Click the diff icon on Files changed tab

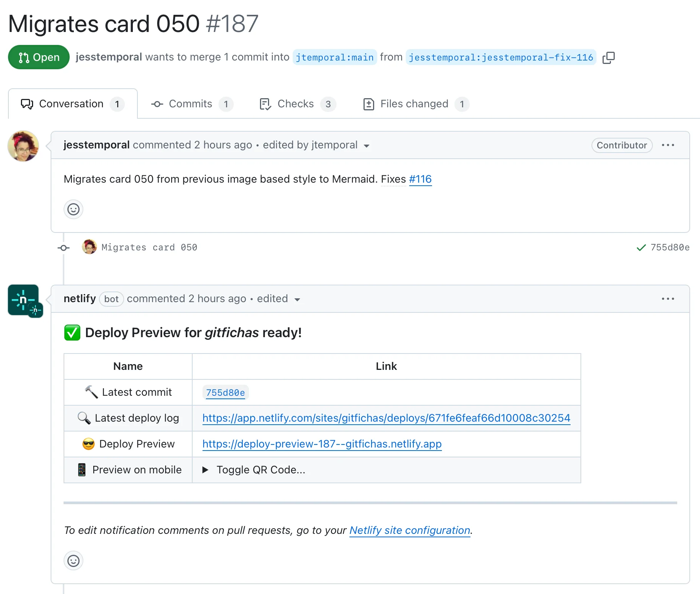368,104
